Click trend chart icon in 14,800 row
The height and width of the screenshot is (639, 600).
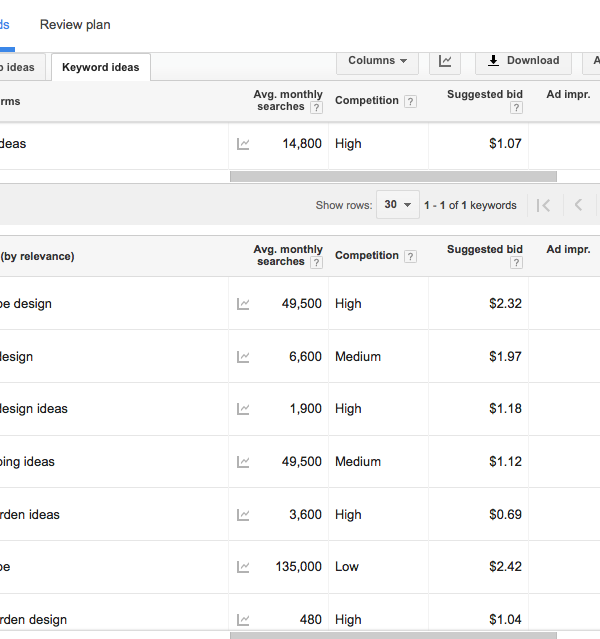tap(243, 144)
